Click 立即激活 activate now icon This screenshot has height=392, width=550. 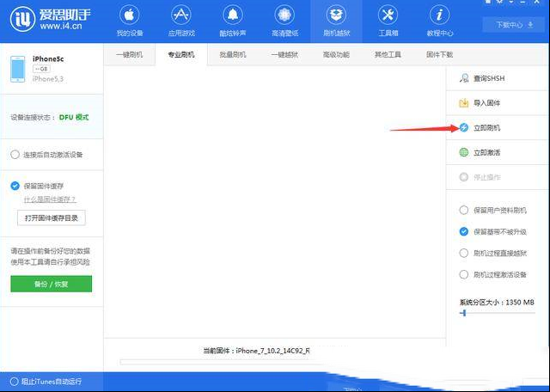point(464,152)
